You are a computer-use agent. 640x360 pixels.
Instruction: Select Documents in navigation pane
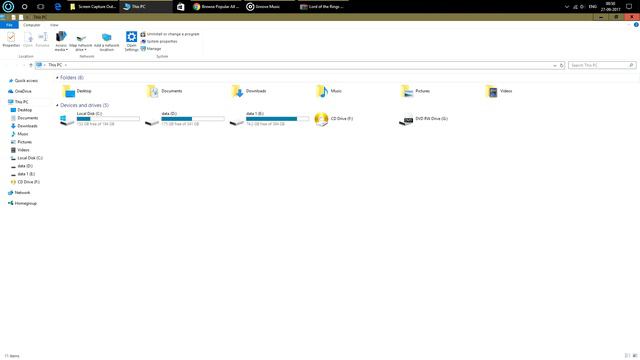[24, 118]
